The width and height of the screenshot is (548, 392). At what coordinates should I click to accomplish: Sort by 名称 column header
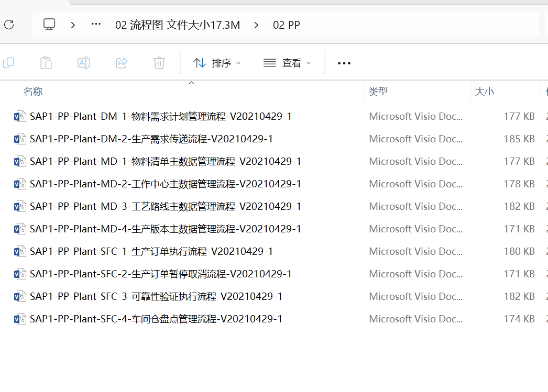(x=33, y=92)
